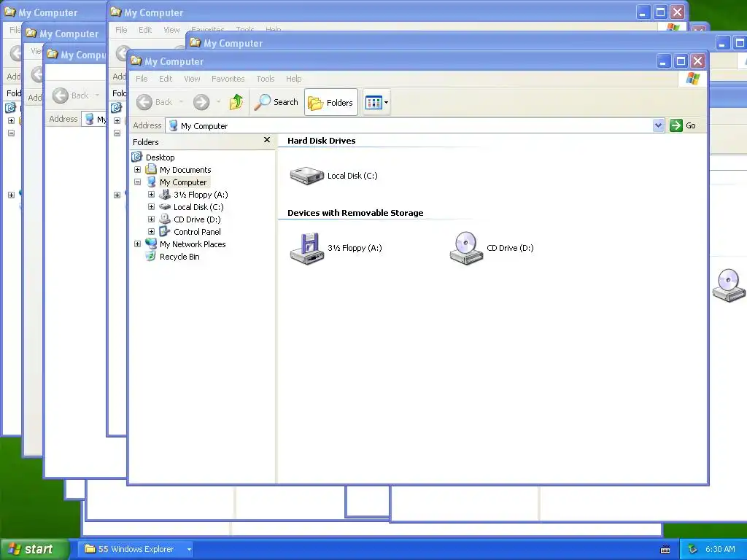
Task: Close the Folders pane
Action: (267, 139)
